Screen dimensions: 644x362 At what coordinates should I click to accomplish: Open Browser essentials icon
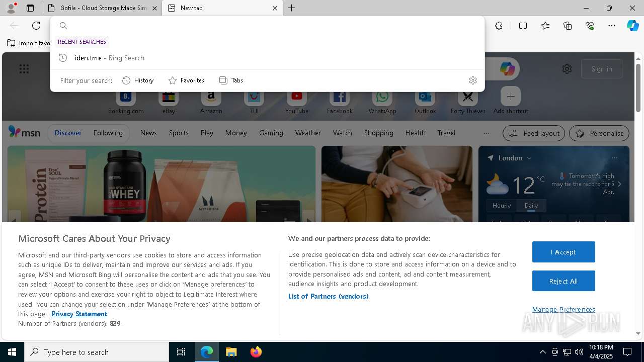click(590, 26)
